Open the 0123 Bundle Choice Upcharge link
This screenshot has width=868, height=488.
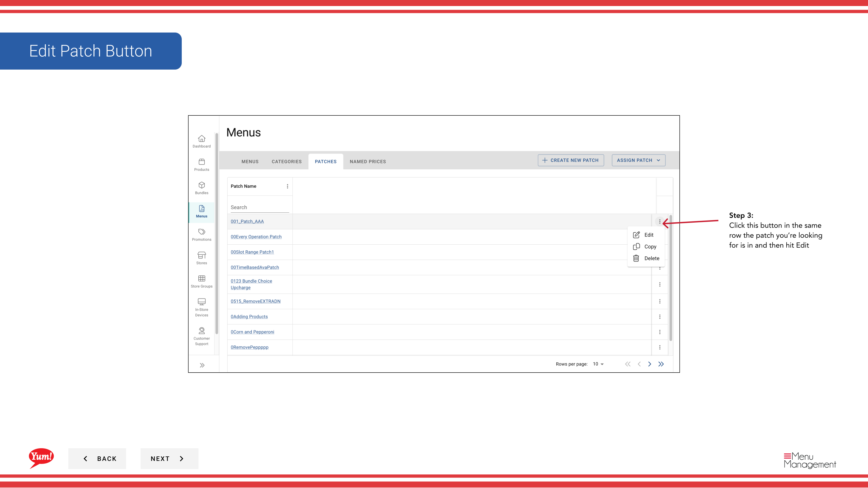click(251, 285)
